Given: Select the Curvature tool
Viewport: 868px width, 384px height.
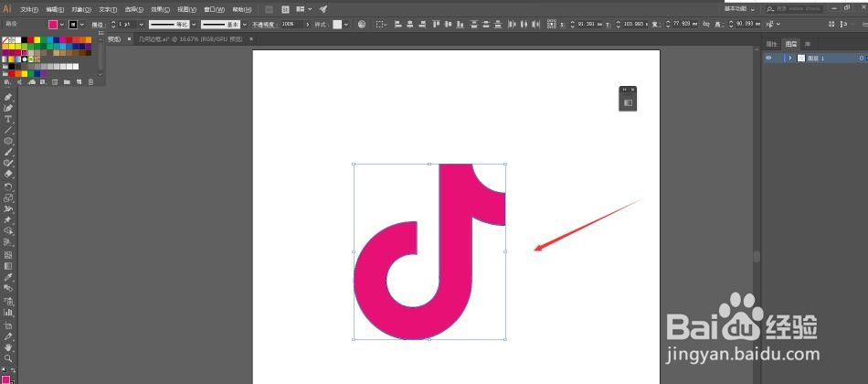Looking at the screenshot, I should click(x=7, y=108).
